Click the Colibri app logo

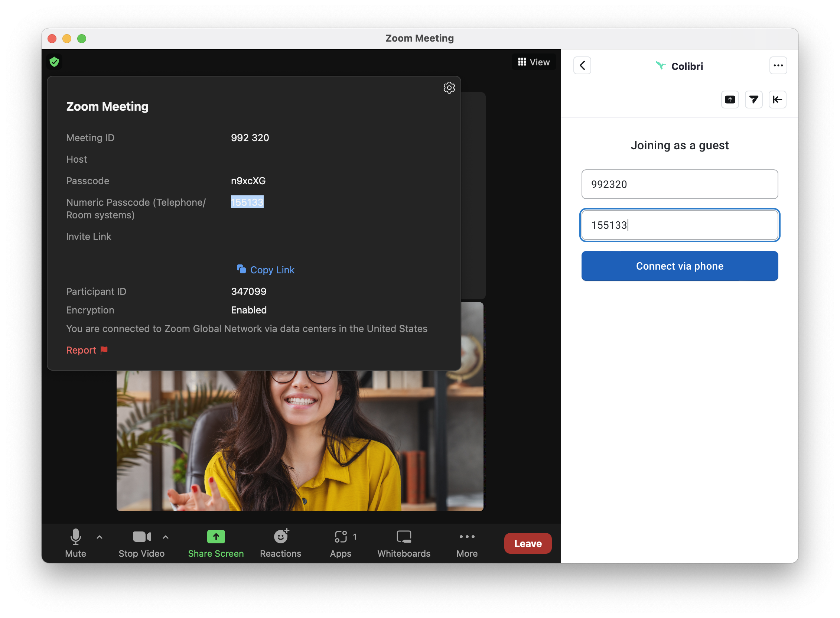[661, 66]
